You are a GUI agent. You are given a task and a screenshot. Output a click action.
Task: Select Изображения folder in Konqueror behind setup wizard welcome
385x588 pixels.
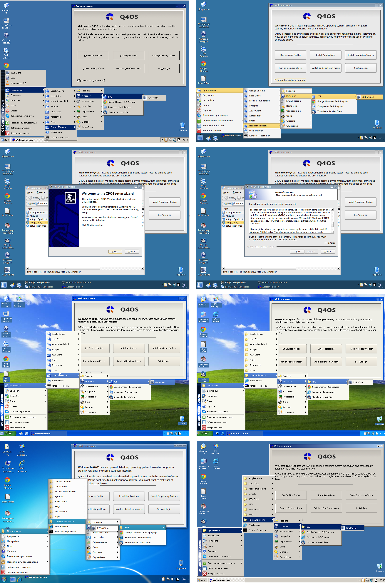(36, 213)
